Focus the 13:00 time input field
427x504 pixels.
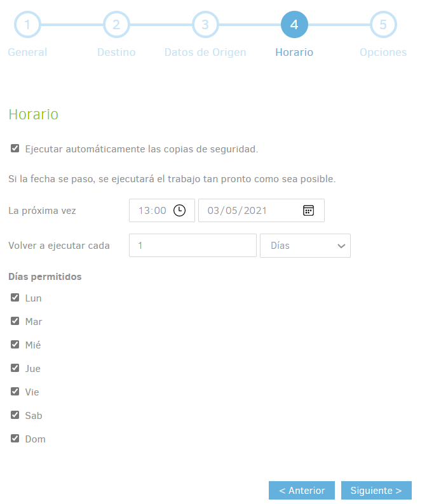point(151,211)
